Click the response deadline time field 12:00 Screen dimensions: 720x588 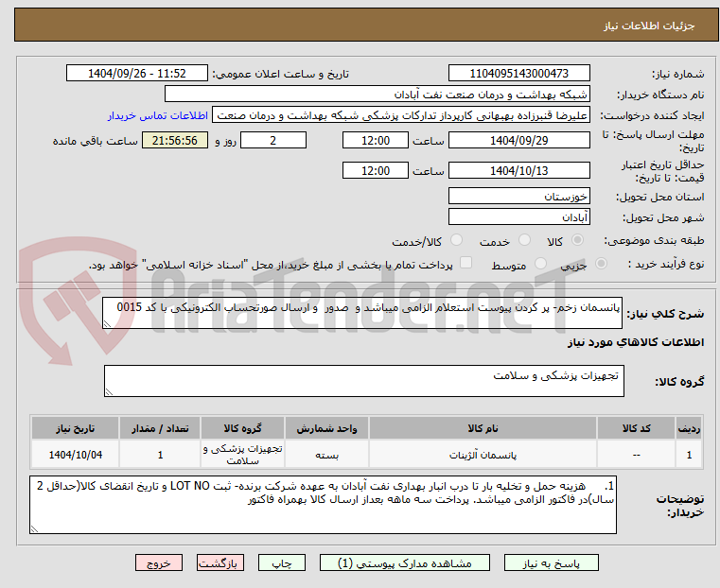point(376,140)
